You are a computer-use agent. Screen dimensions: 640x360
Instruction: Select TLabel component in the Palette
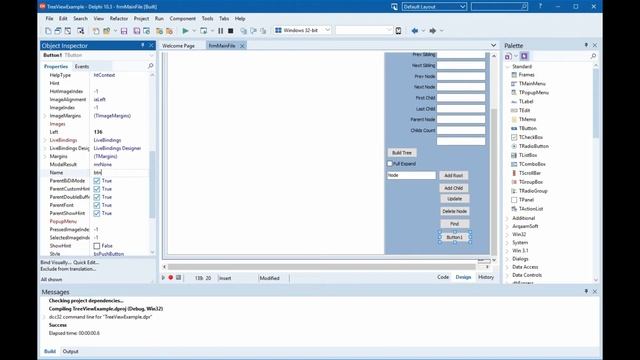[x=526, y=102]
